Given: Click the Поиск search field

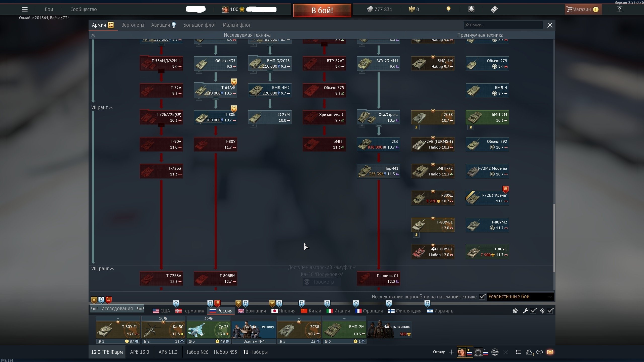Looking at the screenshot, I should [x=503, y=25].
